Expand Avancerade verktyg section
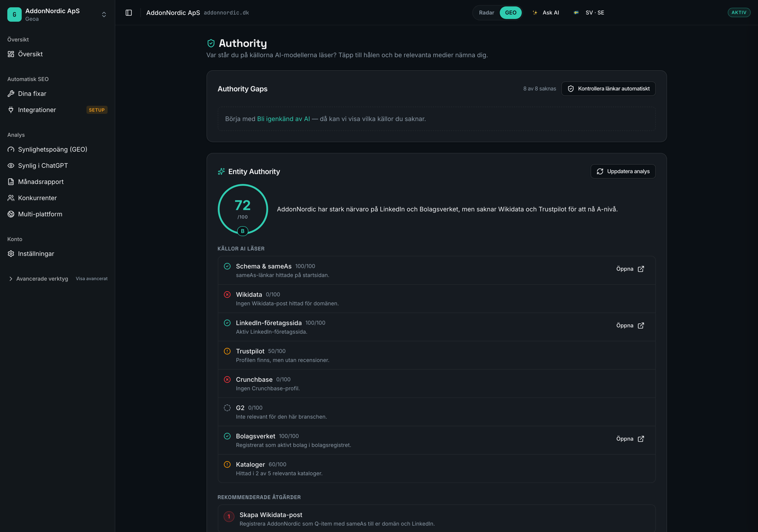The image size is (758, 532). tap(38, 279)
